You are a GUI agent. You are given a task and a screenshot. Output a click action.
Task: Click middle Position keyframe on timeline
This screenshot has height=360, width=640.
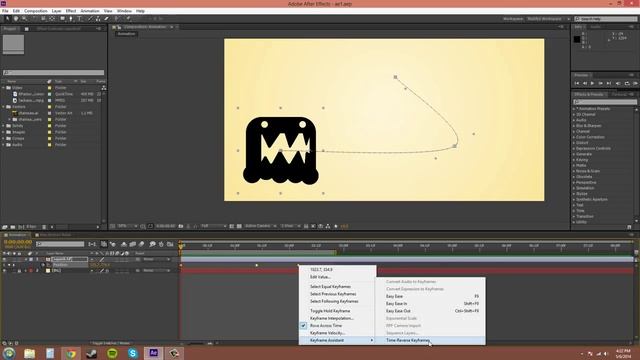pyautogui.click(x=256, y=265)
